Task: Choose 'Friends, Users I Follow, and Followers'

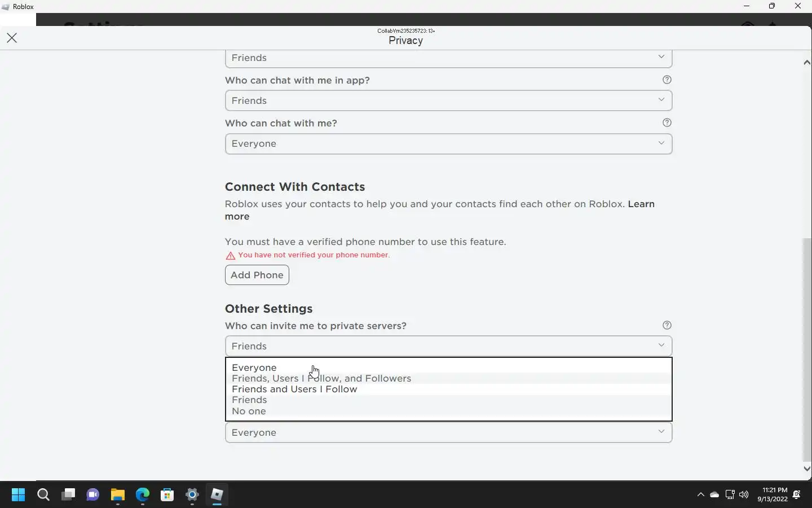Action: point(448,378)
